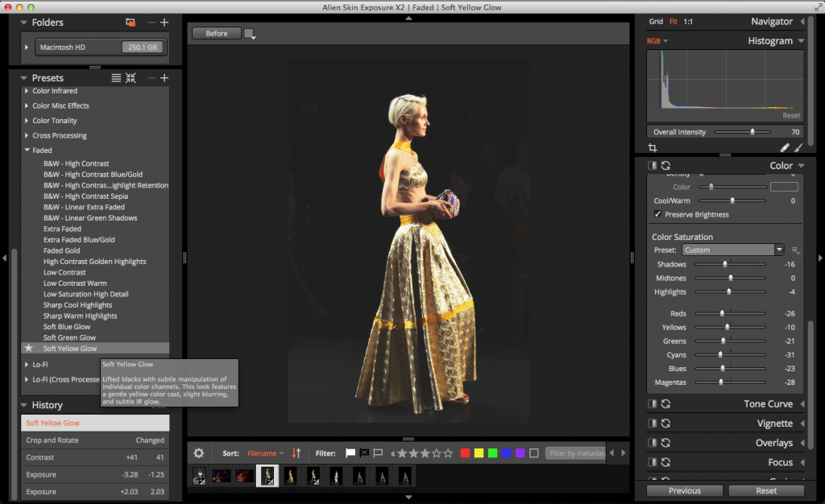Toggle the Color panel on/off switch
Screen dimensions: 825x504
tap(653, 166)
